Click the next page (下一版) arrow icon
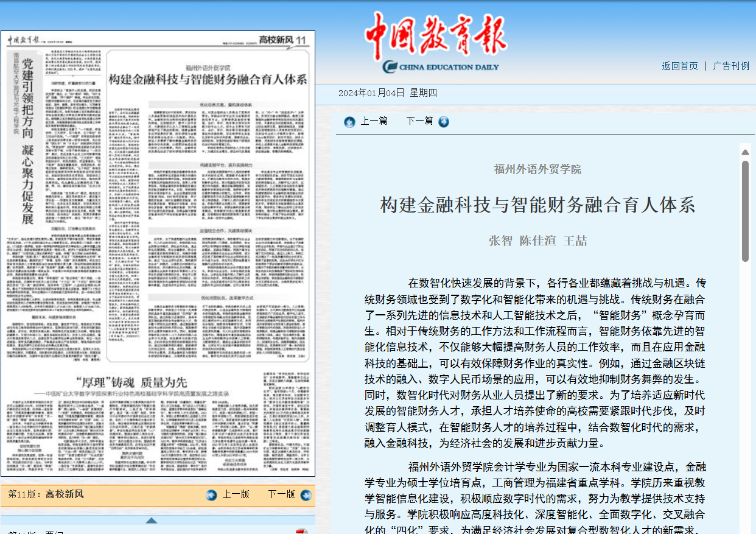Viewport: 756px width, 534px height. coord(306,495)
